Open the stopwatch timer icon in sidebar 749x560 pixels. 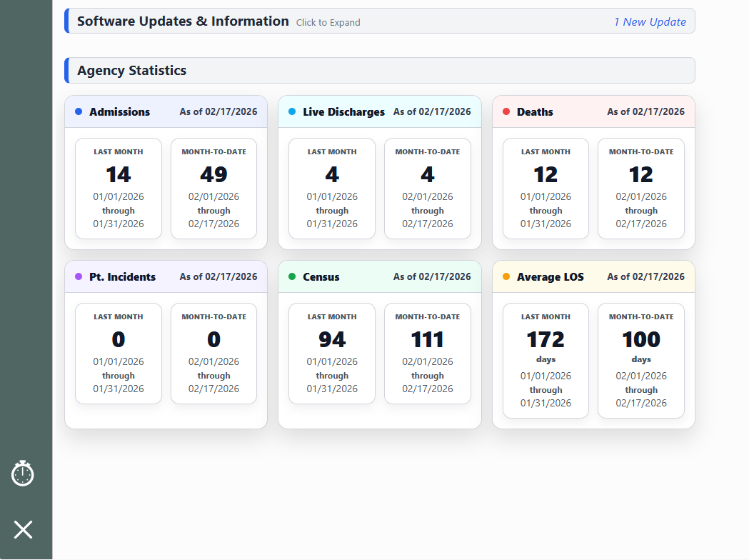(22, 474)
